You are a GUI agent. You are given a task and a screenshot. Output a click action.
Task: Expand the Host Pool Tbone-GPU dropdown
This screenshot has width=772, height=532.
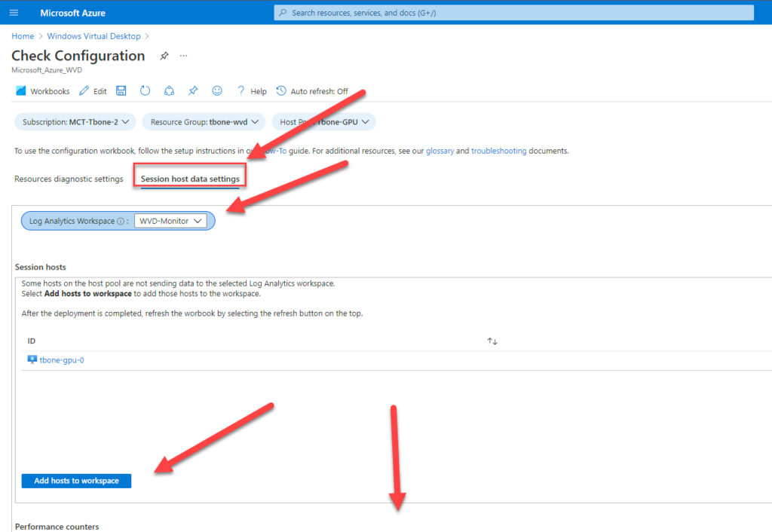[x=324, y=122]
